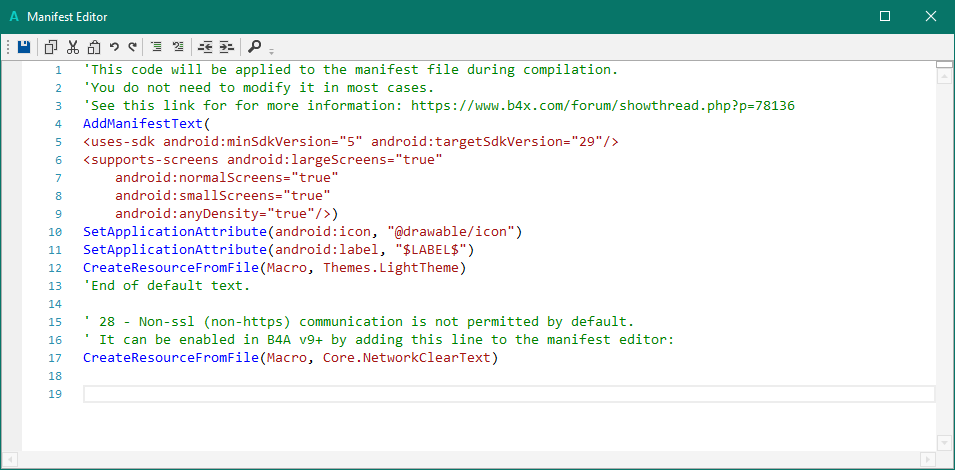The image size is (955, 470).
Task: Increase indent using the indent icon
Action: click(x=227, y=46)
